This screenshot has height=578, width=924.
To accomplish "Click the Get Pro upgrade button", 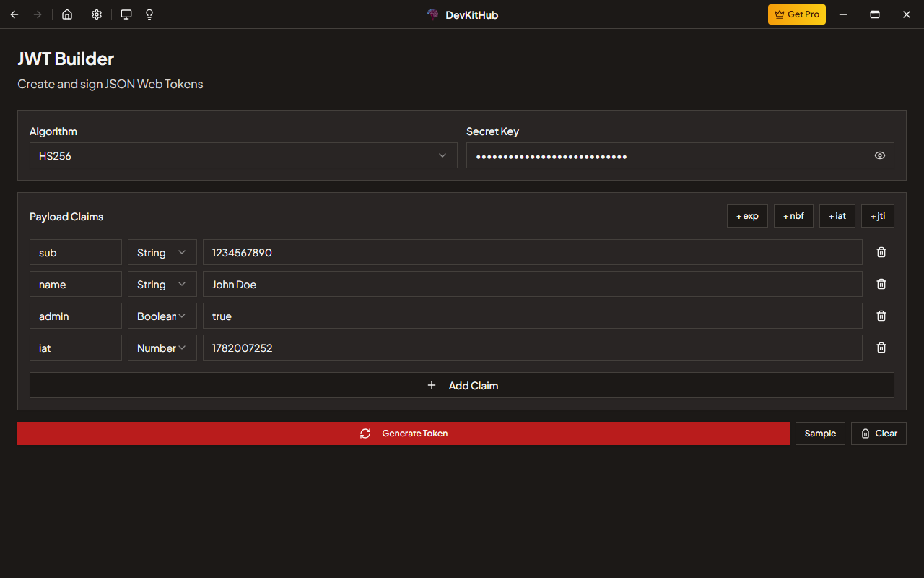I will 797,14.
